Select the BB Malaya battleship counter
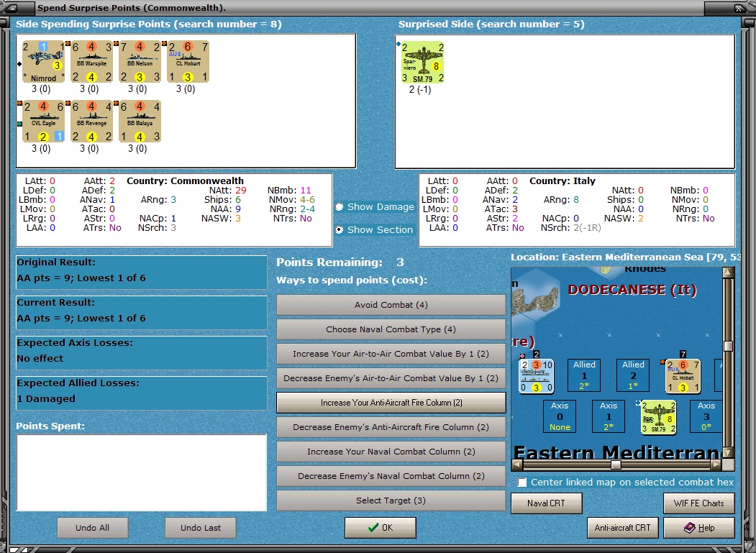Screen dimensions: 756x553 point(140,122)
